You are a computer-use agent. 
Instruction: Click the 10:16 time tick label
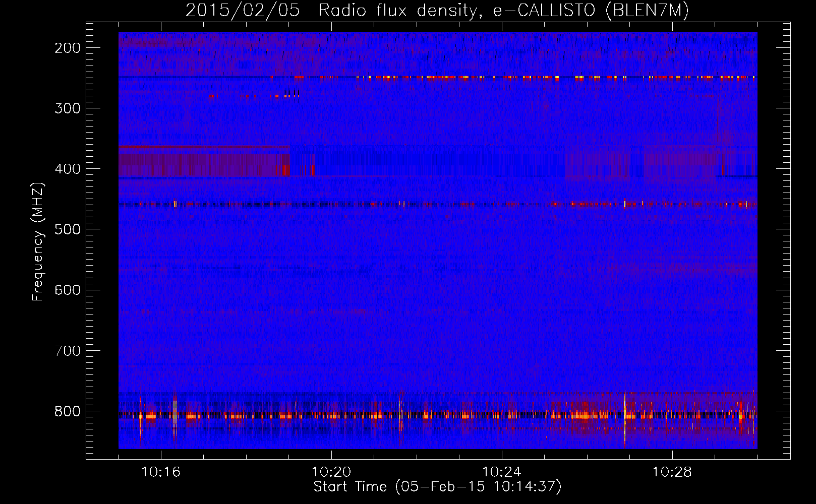point(161,472)
